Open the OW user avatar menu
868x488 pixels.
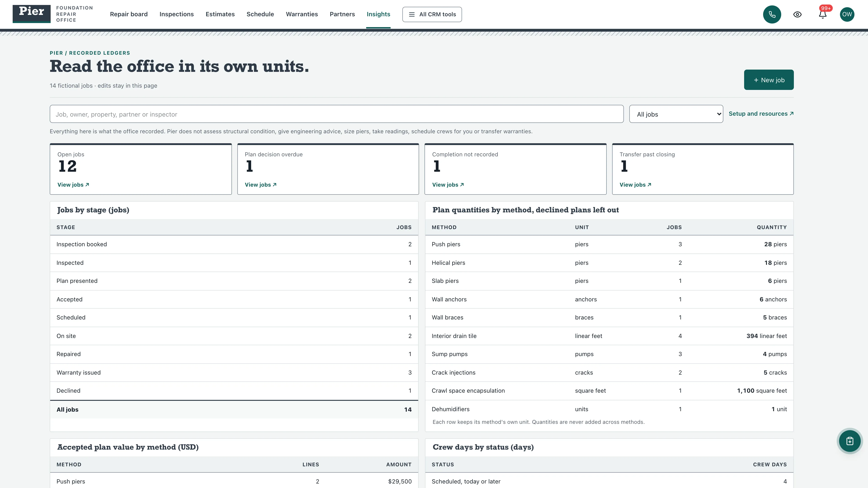pos(847,14)
